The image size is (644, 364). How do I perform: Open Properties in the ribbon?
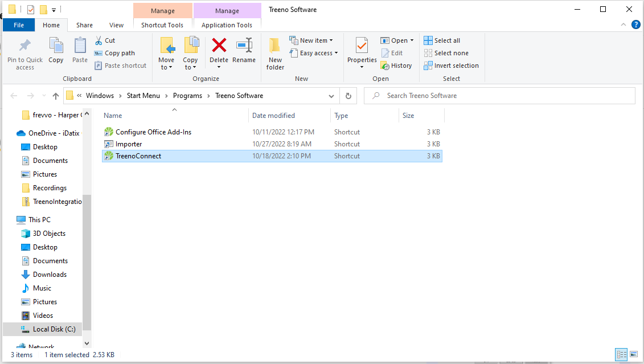(362, 52)
